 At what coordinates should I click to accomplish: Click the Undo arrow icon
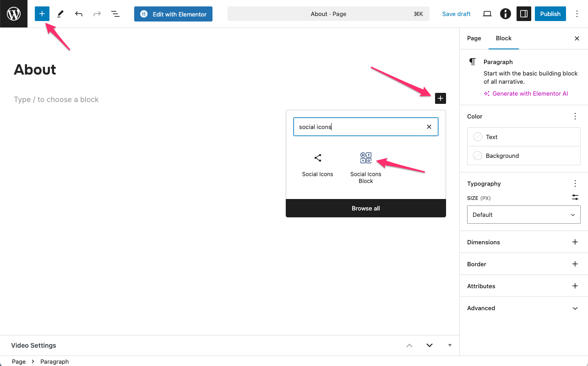79,14
